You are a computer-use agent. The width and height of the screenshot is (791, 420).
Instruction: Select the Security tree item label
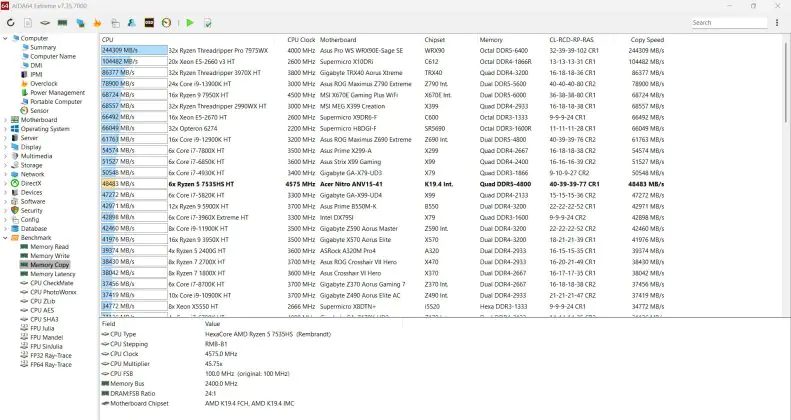[x=32, y=211]
